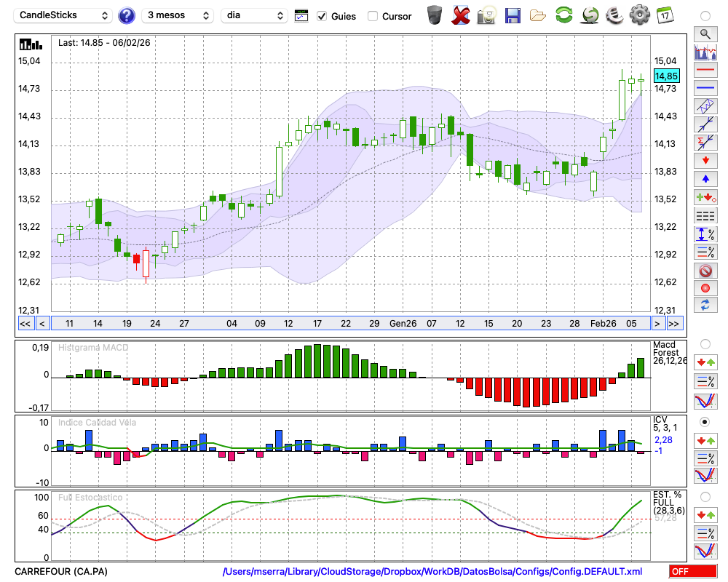Click the blue question mark help icon
This screenshot has width=728, height=582.
click(x=127, y=15)
